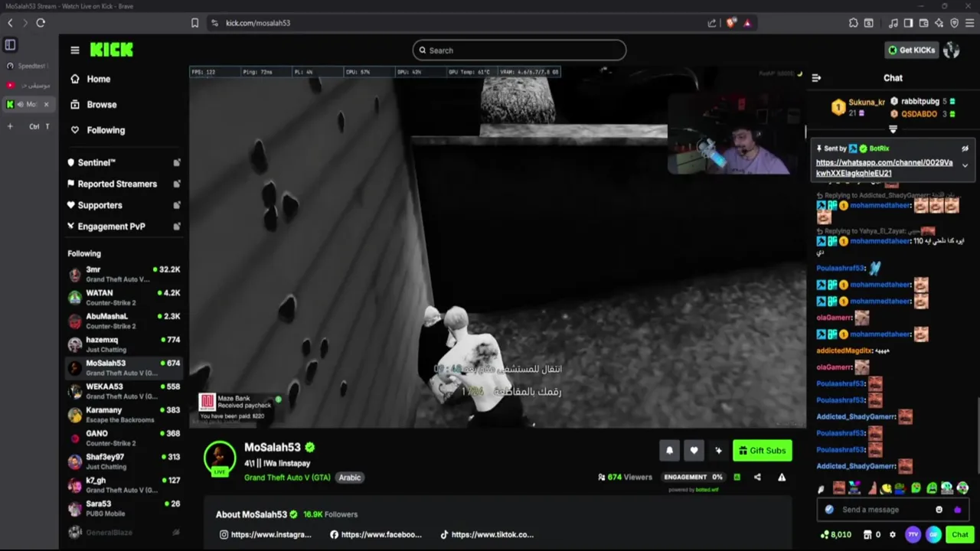Image resolution: width=980 pixels, height=551 pixels.
Task: Open hazemxq channel in Following list
Action: tap(124, 344)
